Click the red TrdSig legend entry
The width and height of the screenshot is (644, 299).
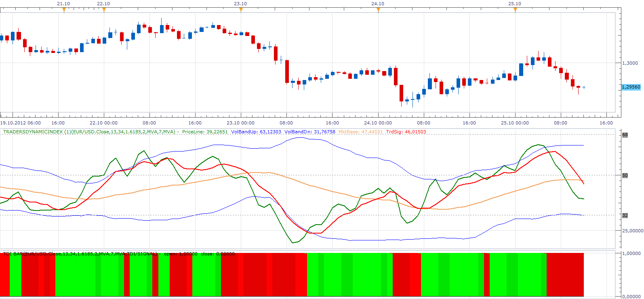coord(406,132)
